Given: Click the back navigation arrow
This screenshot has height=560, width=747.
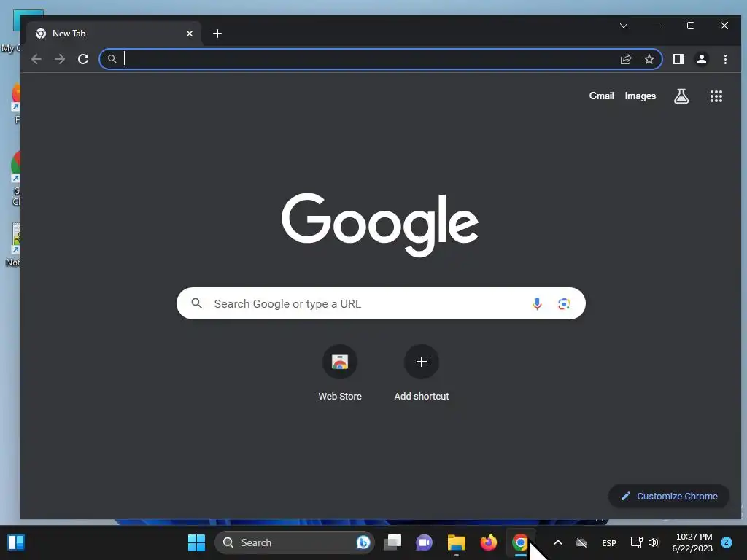Looking at the screenshot, I should (x=36, y=59).
